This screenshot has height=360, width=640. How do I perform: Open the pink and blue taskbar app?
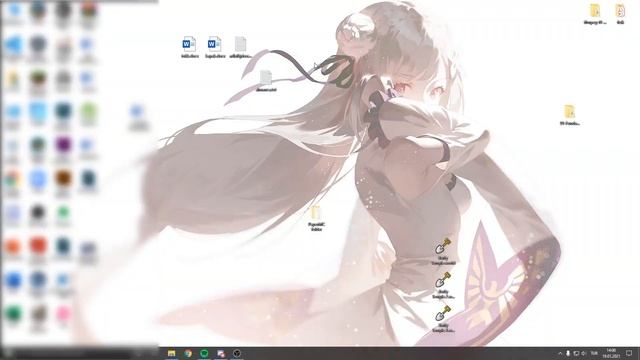coord(220,353)
